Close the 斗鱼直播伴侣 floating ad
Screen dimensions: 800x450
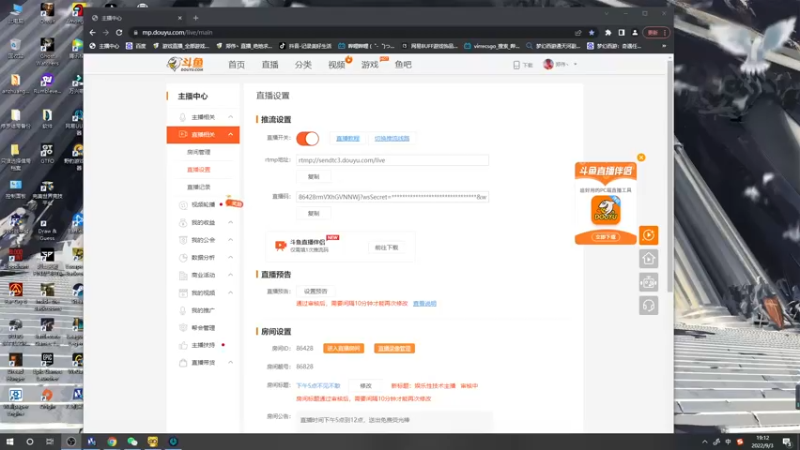(641, 158)
